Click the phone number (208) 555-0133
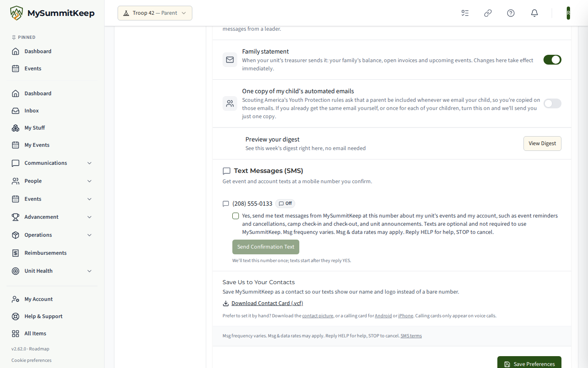The height and width of the screenshot is (368, 588). point(252,204)
